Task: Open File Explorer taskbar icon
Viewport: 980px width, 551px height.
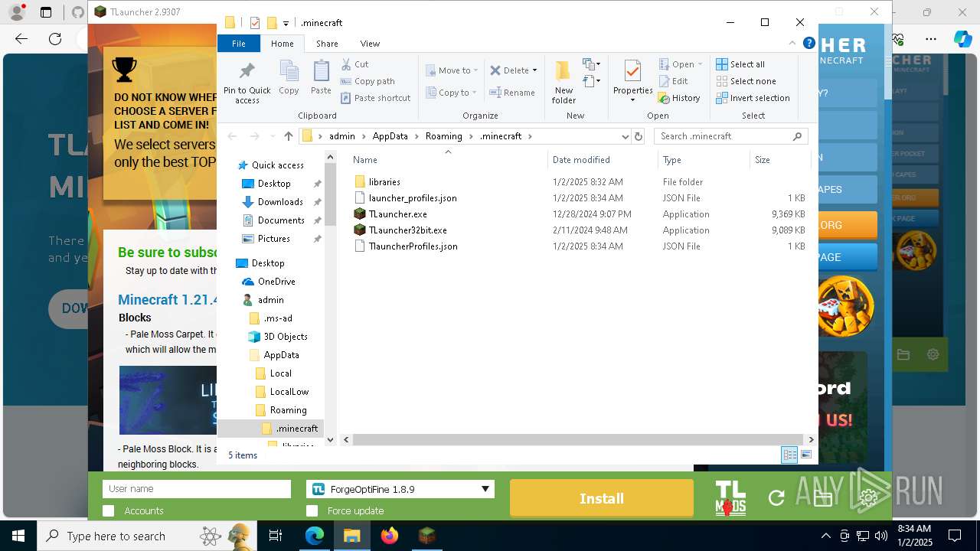Action: pos(352,536)
